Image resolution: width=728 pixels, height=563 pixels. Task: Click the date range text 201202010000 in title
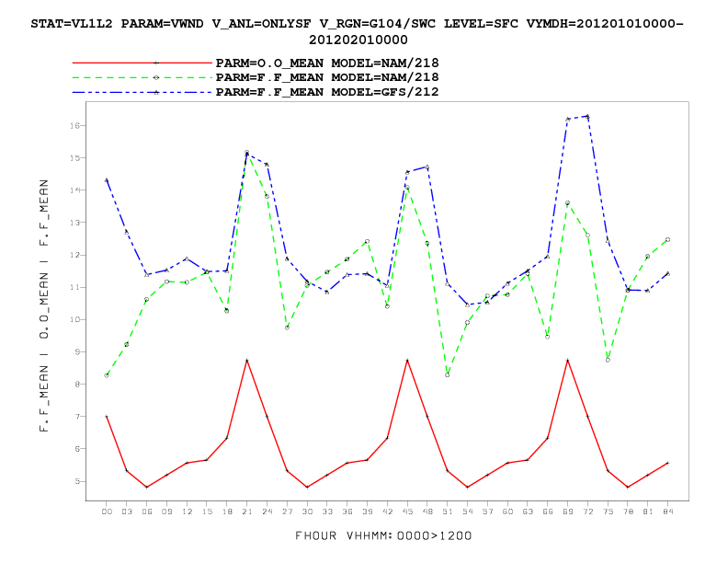tap(358, 40)
